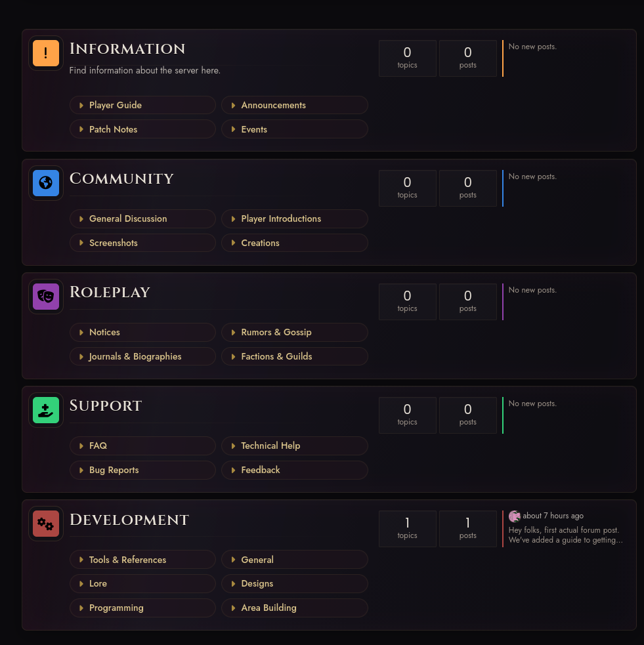Screen dimensions: 644x645
Task: Click the green Support hand icon
Action: (x=46, y=410)
